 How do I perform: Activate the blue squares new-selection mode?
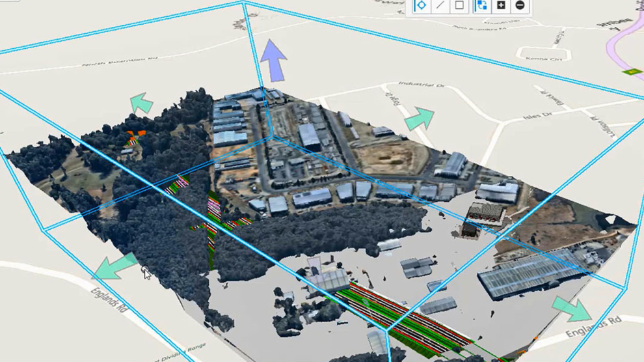[481, 6]
